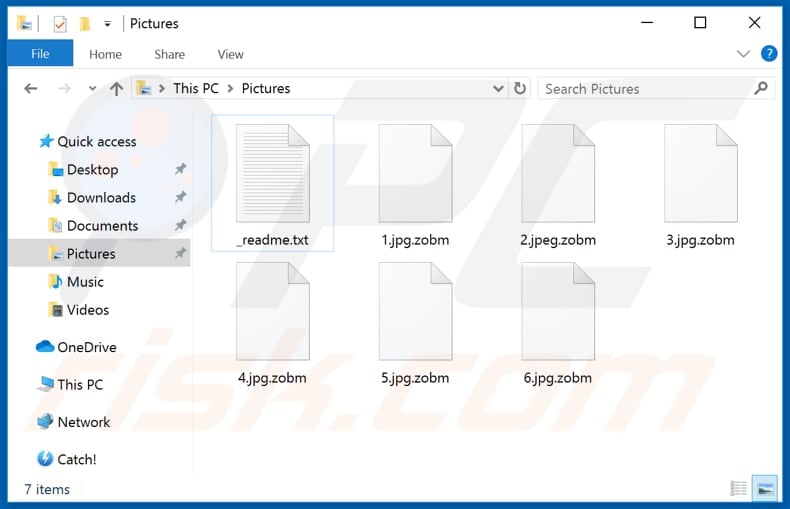This screenshot has width=790, height=509.
Task: Click the Up directory arrow
Action: tap(116, 89)
